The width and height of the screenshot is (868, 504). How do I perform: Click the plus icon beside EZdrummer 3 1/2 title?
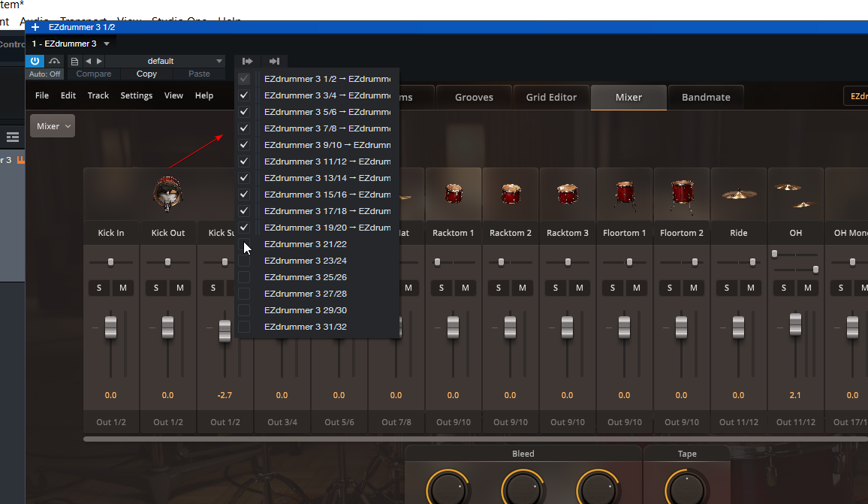coord(35,27)
